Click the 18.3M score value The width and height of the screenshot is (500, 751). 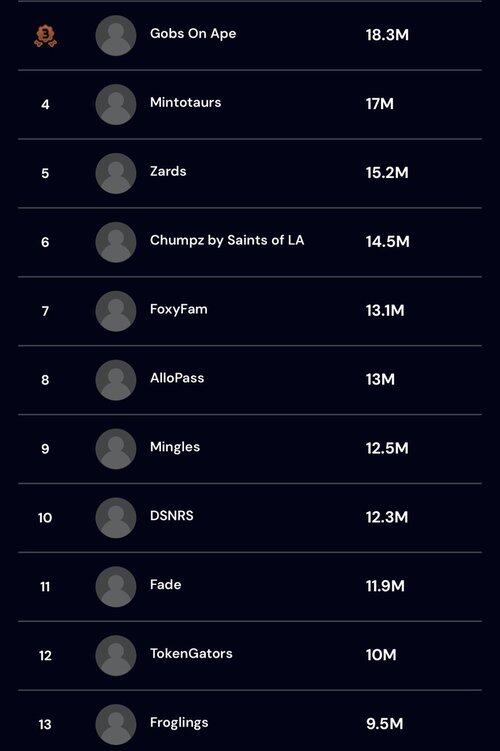click(x=387, y=35)
